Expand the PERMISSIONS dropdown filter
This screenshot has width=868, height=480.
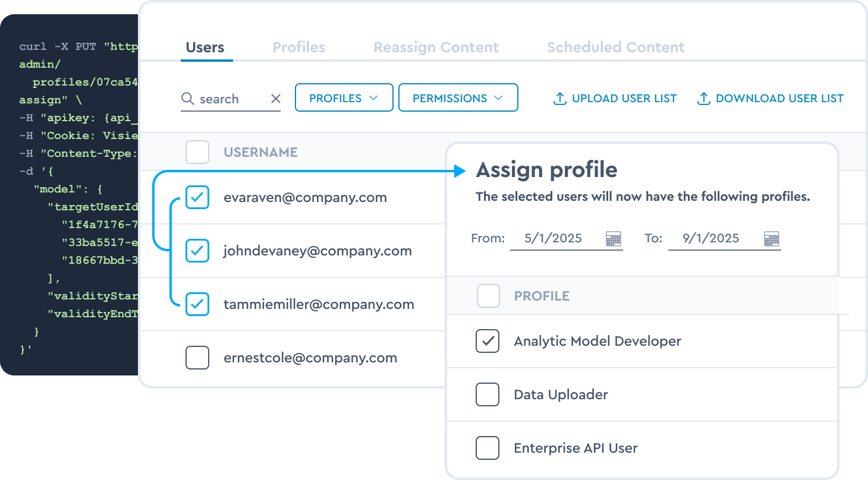[x=458, y=97]
